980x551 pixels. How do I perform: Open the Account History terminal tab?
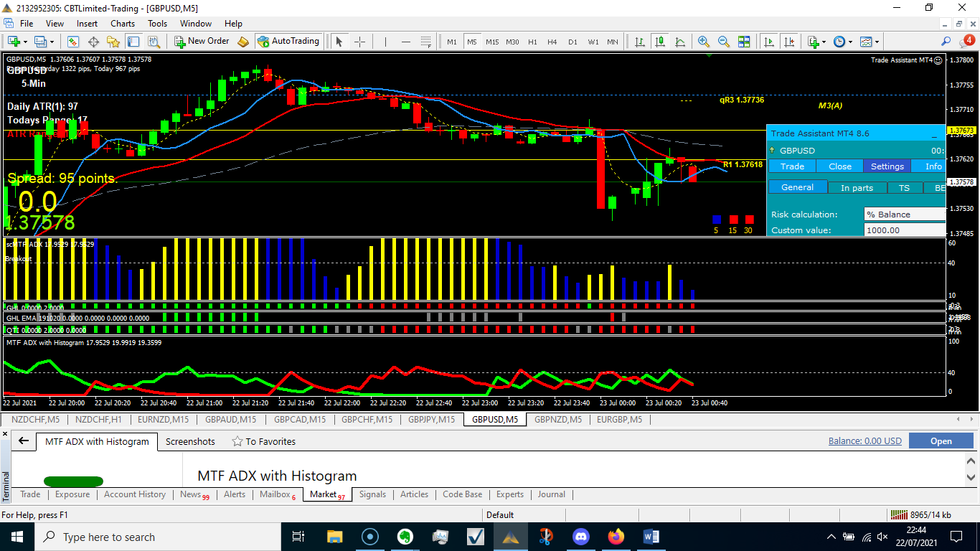click(135, 494)
